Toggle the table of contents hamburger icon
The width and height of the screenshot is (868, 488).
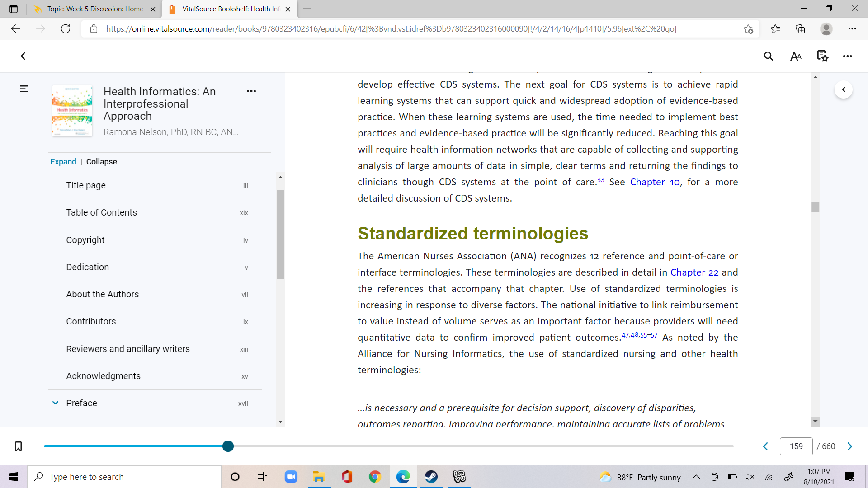pyautogui.click(x=24, y=89)
